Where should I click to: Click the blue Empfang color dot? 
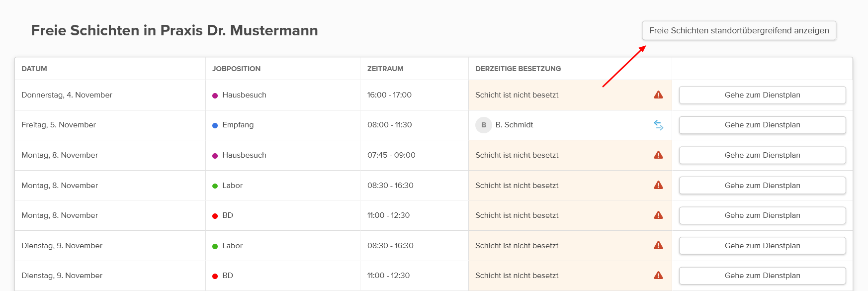[x=215, y=125]
